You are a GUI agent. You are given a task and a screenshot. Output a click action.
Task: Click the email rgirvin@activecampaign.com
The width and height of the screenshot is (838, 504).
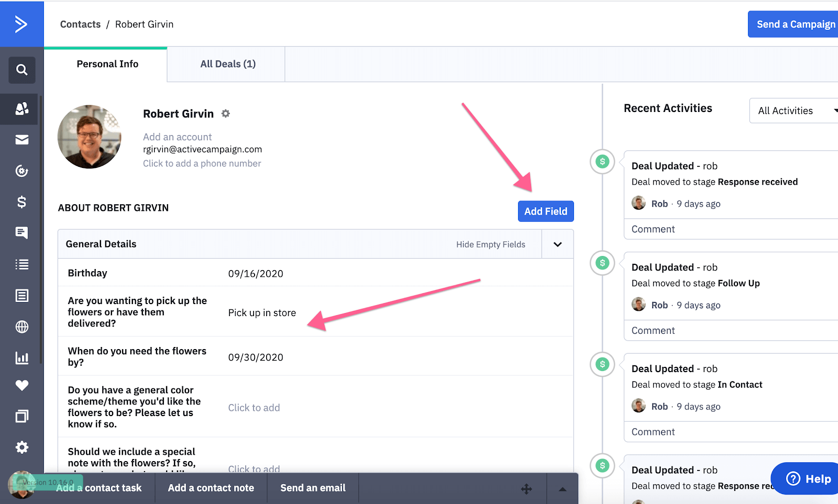point(203,149)
